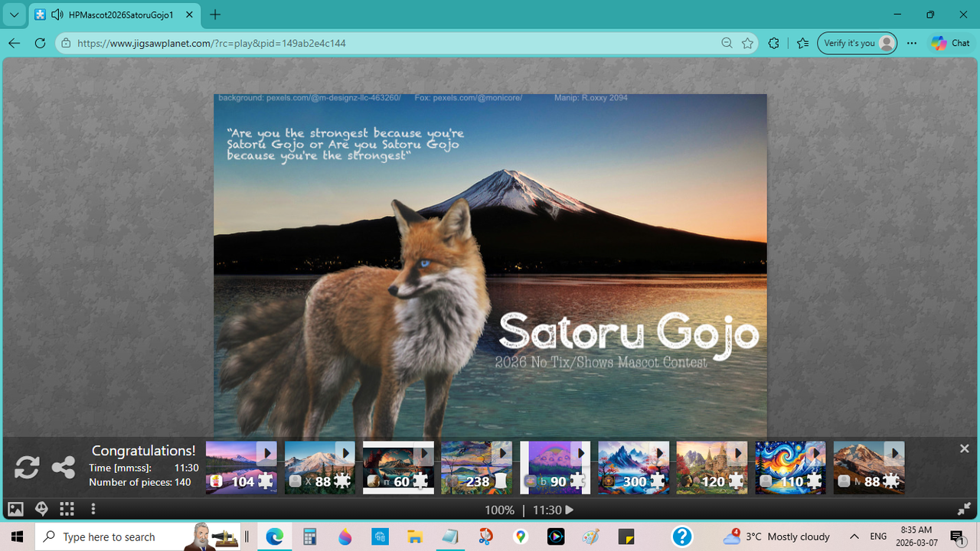Viewport: 980px width, 551px height.
Task: Add this page to favorites star
Action: (748, 43)
